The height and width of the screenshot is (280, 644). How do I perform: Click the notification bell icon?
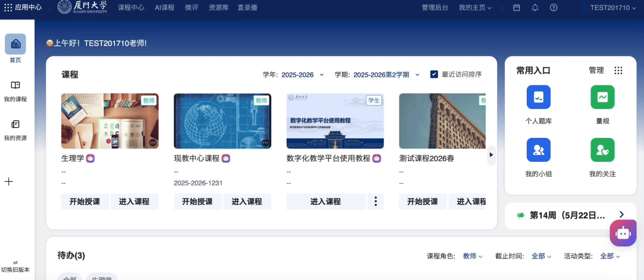tap(535, 8)
